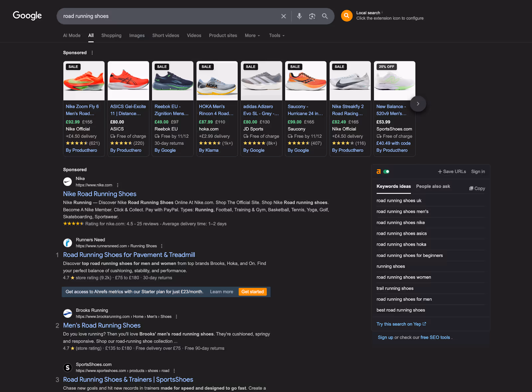Open 'Road Running Shoes & Trainers | SportsShoes'

click(128, 380)
